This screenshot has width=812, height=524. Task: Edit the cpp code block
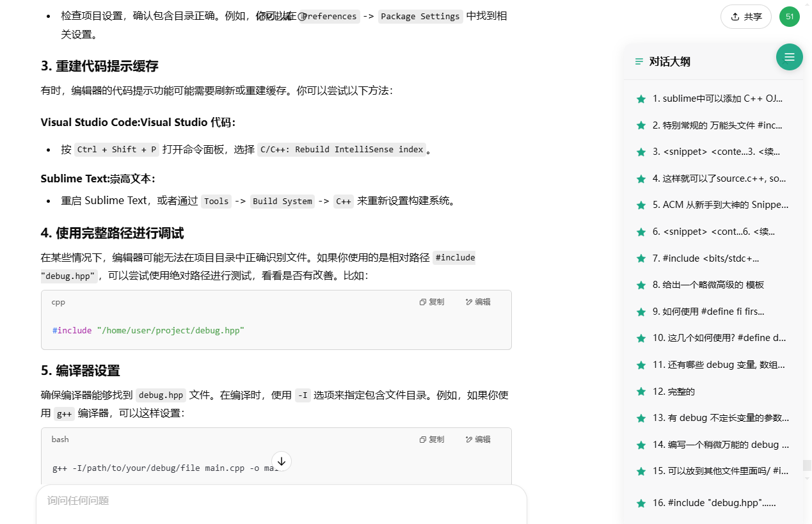(478, 302)
